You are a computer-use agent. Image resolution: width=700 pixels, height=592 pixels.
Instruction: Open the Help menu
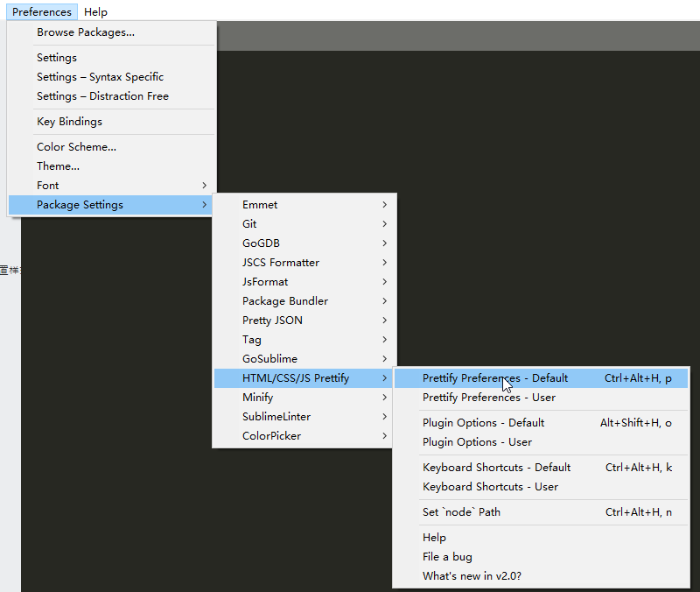95,12
